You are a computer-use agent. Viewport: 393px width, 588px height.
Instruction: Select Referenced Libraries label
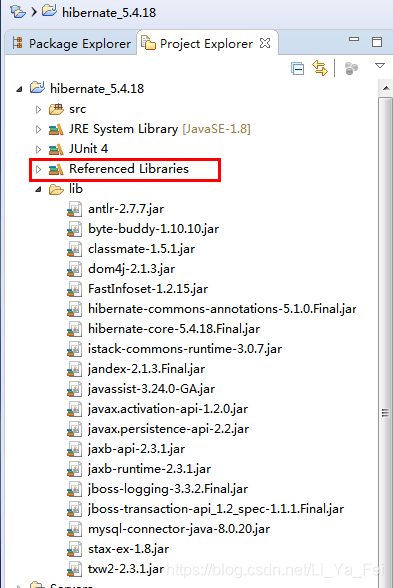pyautogui.click(x=129, y=169)
